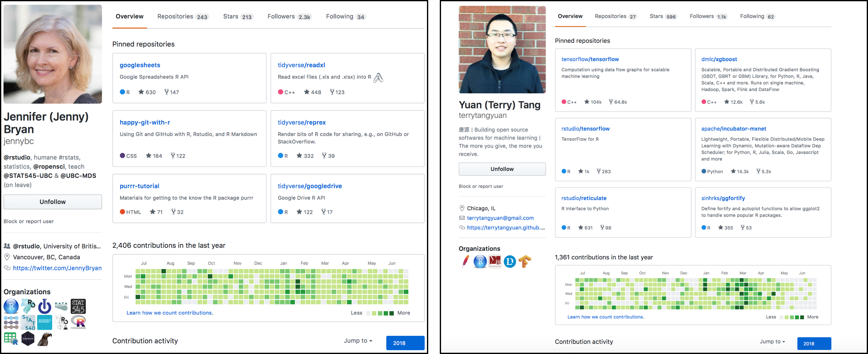Click the @ropensci mention in Jenny's bio
Image resolution: width=868 pixels, height=354 pixels.
(49, 166)
